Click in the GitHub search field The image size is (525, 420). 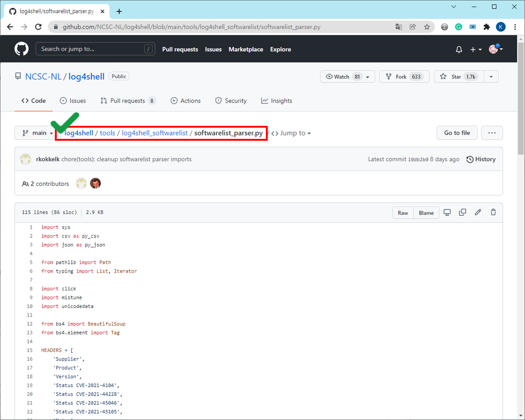(95, 49)
